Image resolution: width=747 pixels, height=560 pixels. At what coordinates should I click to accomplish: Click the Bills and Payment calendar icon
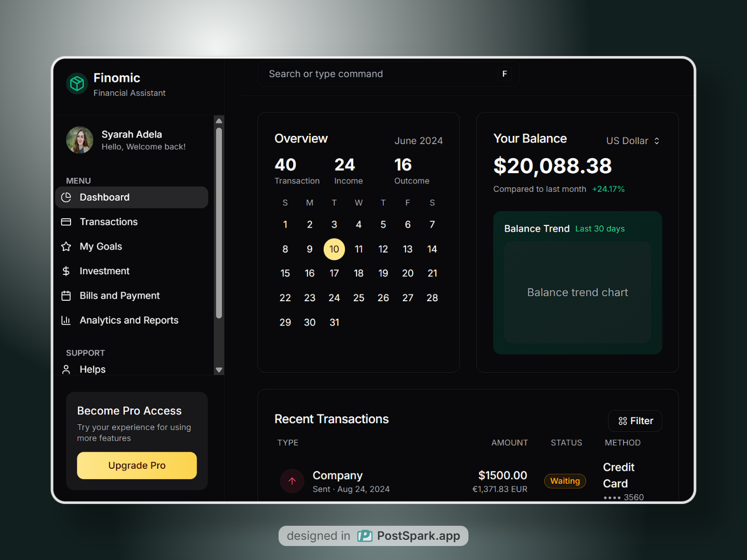click(66, 296)
